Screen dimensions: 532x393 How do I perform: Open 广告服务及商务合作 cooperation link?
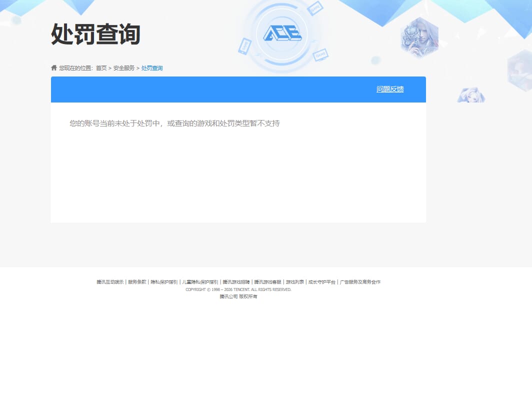point(361,281)
